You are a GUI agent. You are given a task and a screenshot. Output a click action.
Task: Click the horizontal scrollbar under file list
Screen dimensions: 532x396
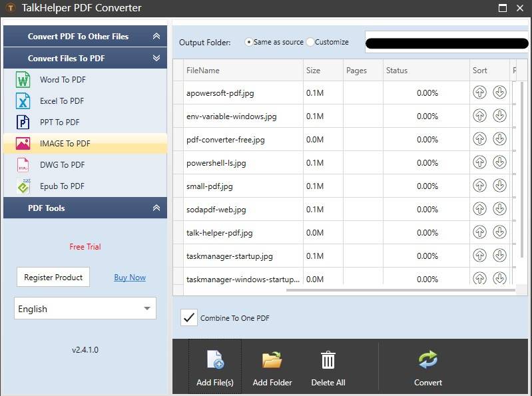(401, 290)
